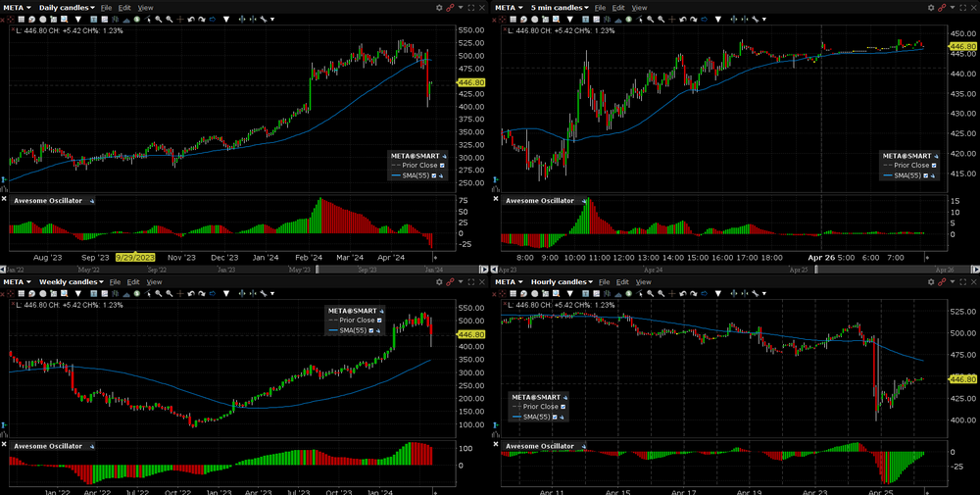Zoom in magnifier in Daily chart toolbar

point(159,20)
